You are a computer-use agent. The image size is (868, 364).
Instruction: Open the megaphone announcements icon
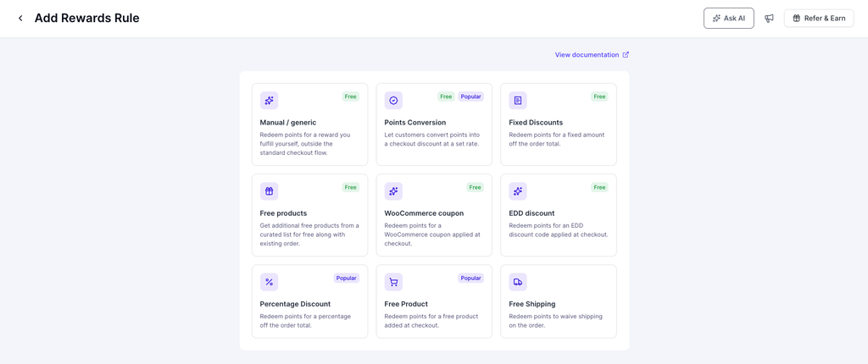[x=769, y=19]
